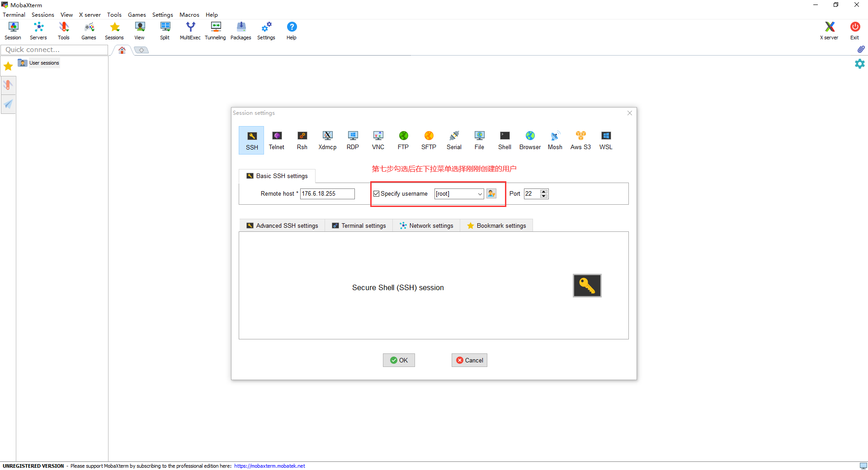Select the Telnet session type
Screen dimensions: 868x470
[x=277, y=141]
